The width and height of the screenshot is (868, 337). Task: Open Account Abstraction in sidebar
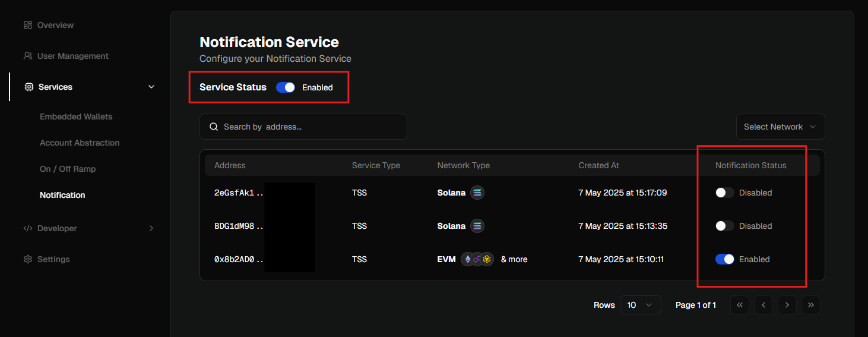[x=80, y=143]
